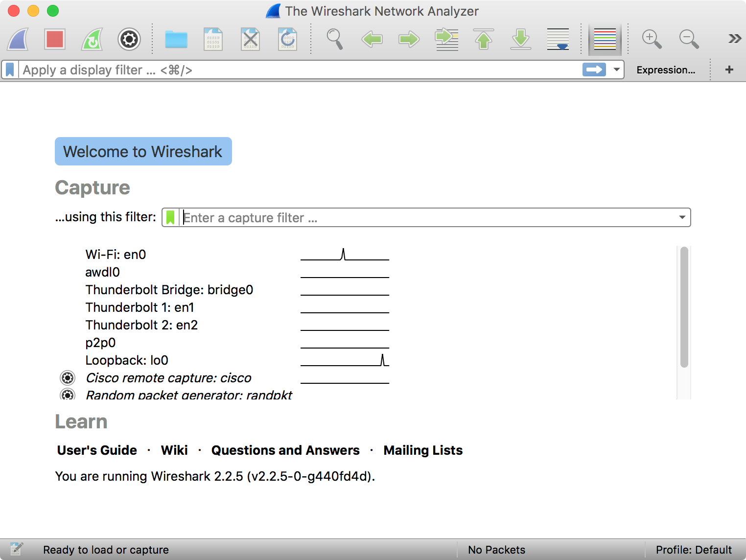
Task: Click No Packets status text
Action: (x=496, y=550)
